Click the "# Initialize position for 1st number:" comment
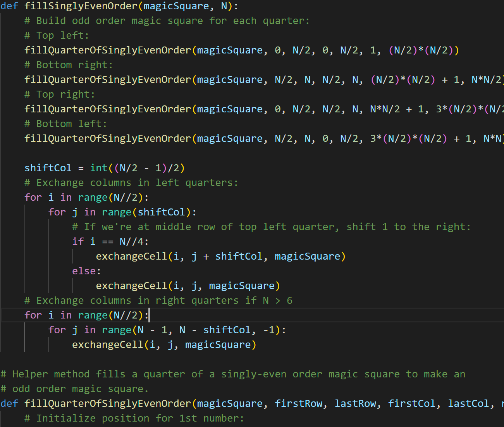504x427 pixels. click(x=134, y=418)
